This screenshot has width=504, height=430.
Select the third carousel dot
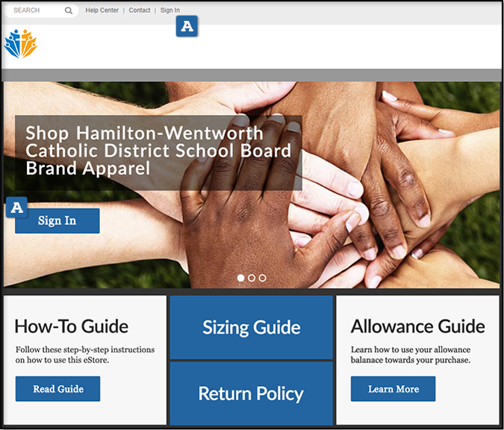263,278
